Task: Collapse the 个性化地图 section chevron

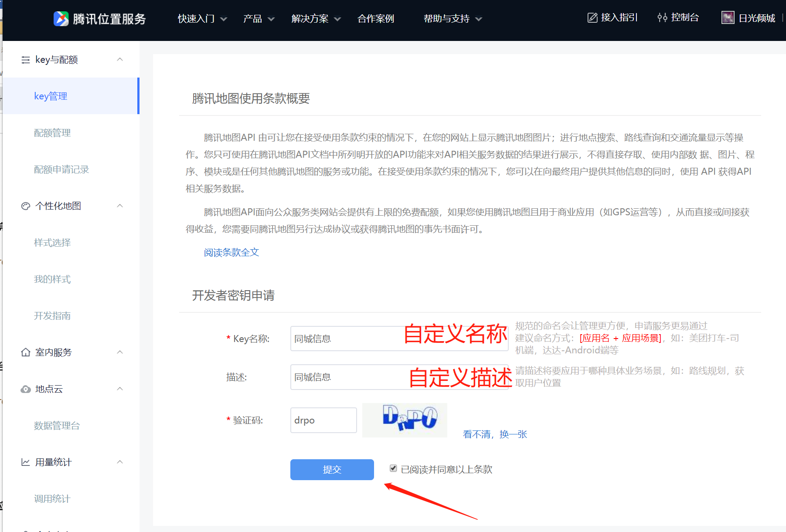Action: click(x=120, y=206)
